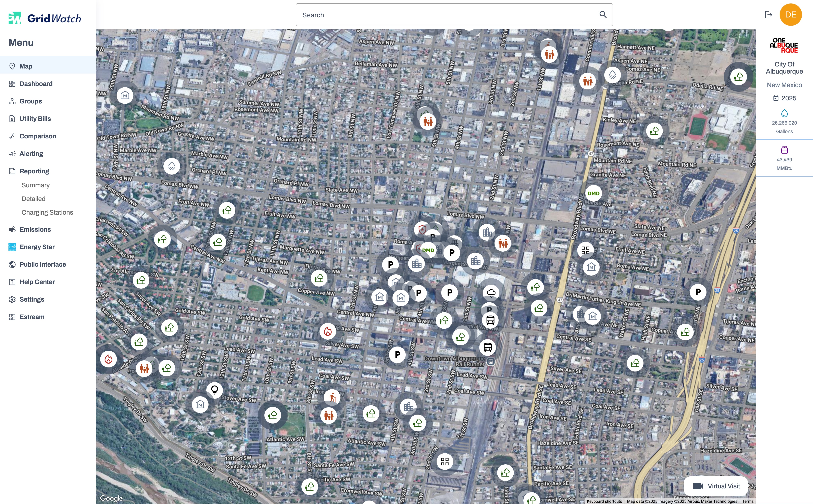Click Keyboard shortcuts on the map
The height and width of the screenshot is (504, 813).
pos(604,501)
